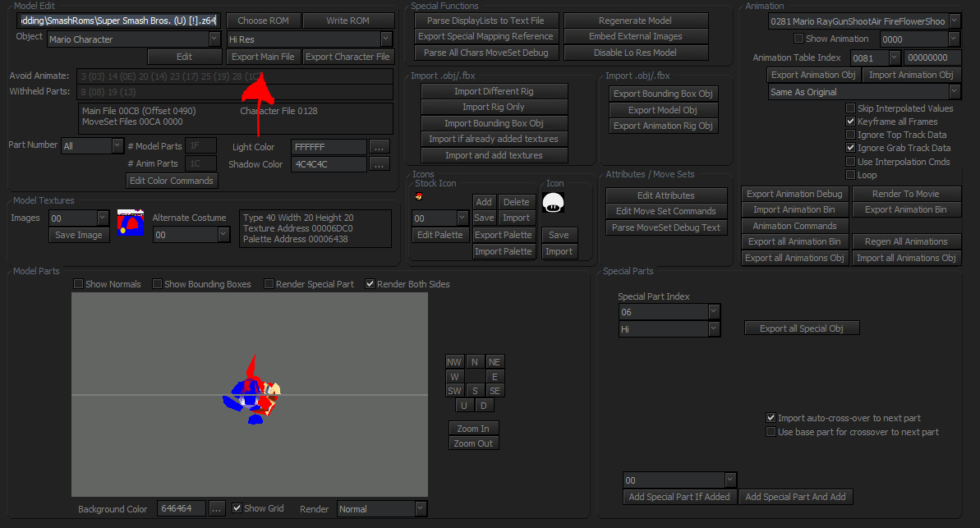Open the Stock Icon 00 dropdown

pos(462,218)
